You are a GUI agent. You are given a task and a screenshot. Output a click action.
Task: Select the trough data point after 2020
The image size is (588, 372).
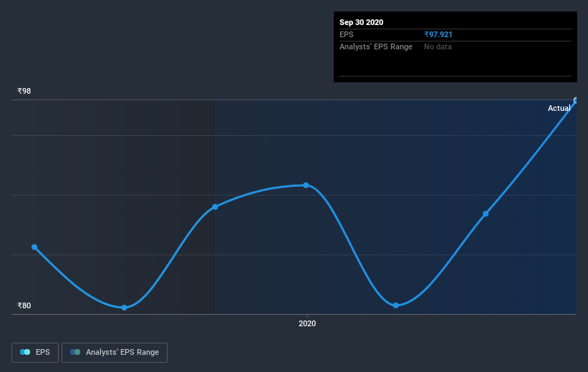tap(395, 305)
